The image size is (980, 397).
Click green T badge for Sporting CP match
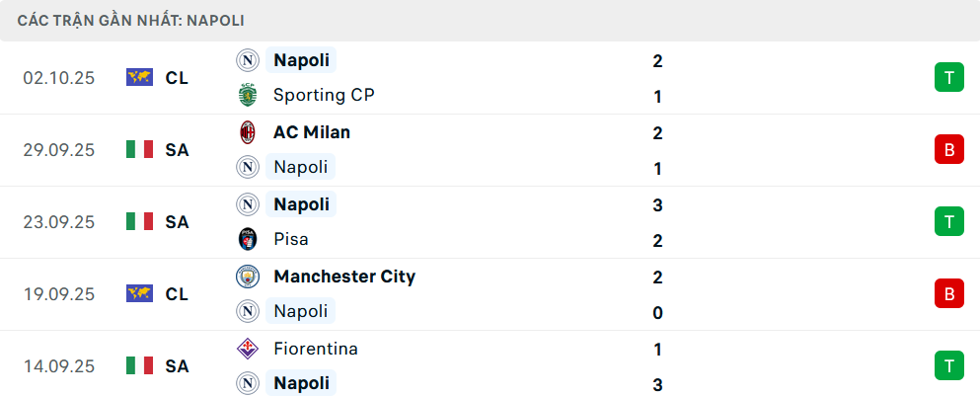click(948, 78)
